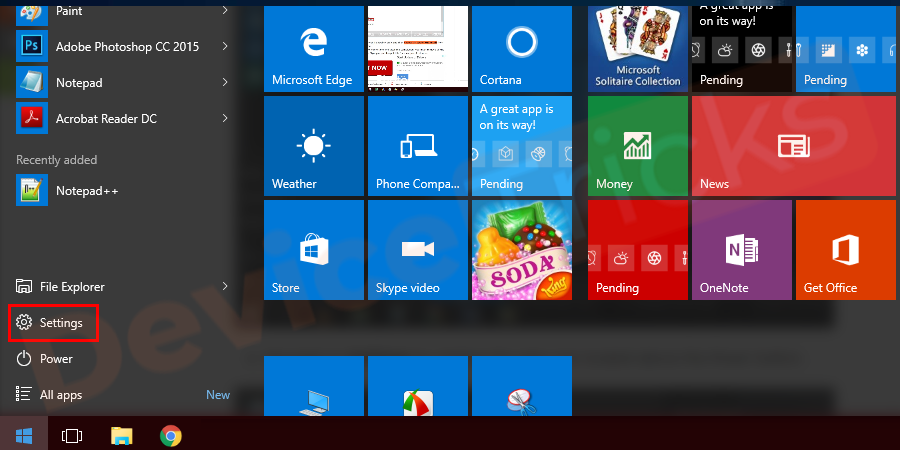This screenshot has width=900, height=450.
Task: Click the New link beside All apps
Action: click(x=218, y=395)
